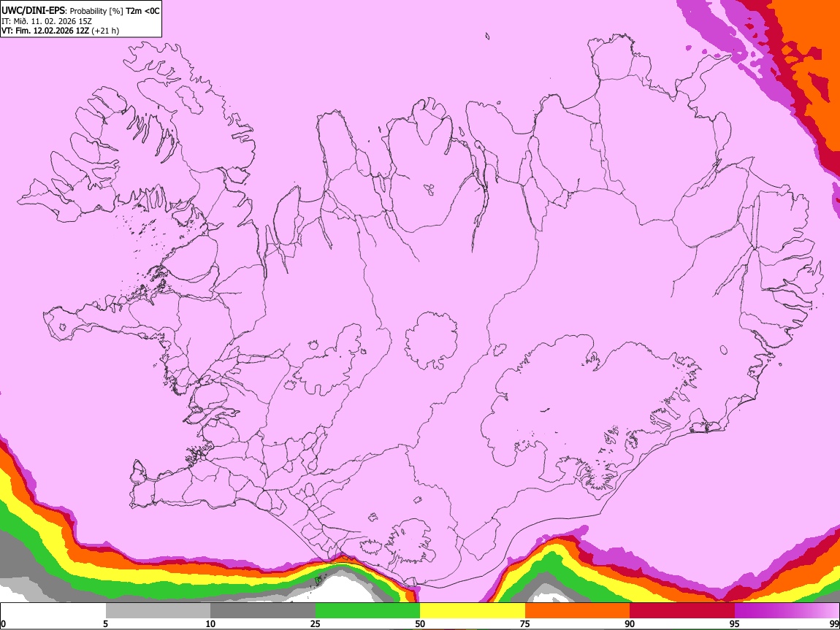Click the yellow 50–75 legend swatch

[473, 610]
